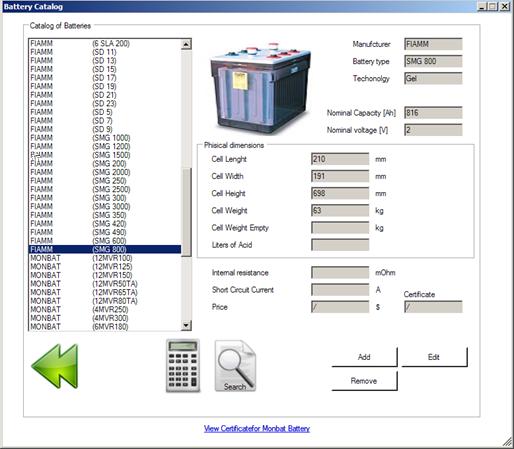This screenshot has height=449, width=514.
Task: Select MONBAT (12MVR50TA) row
Action: pos(105,284)
